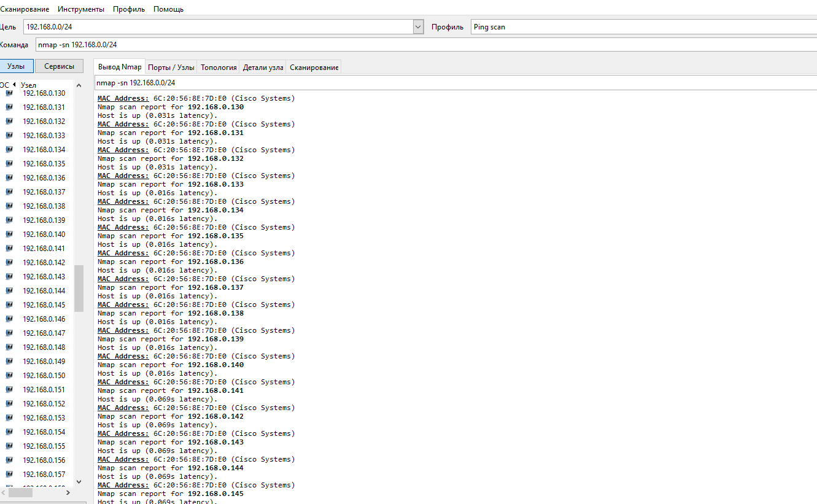
Task: Click OS icon beside host 192.168.0.148
Action: [x=9, y=347]
